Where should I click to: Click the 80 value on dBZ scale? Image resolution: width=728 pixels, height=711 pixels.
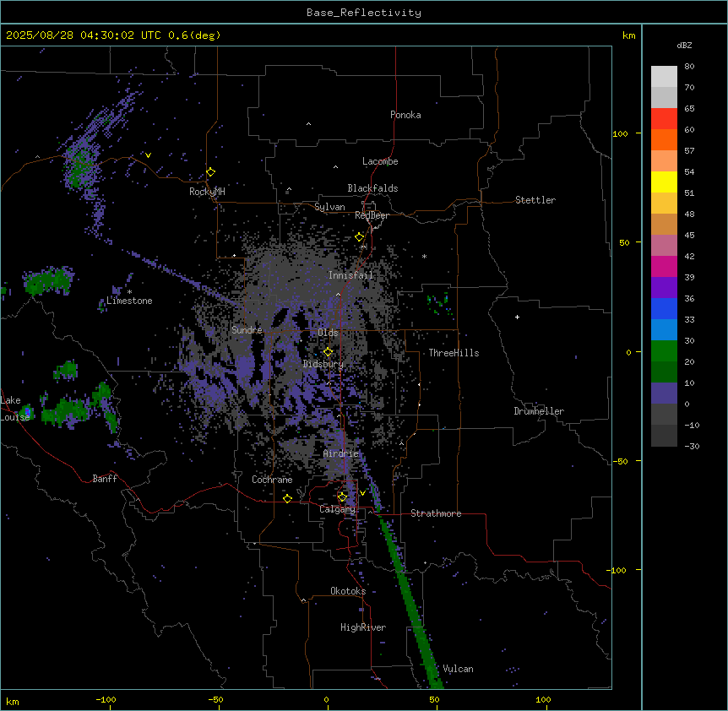coord(689,67)
